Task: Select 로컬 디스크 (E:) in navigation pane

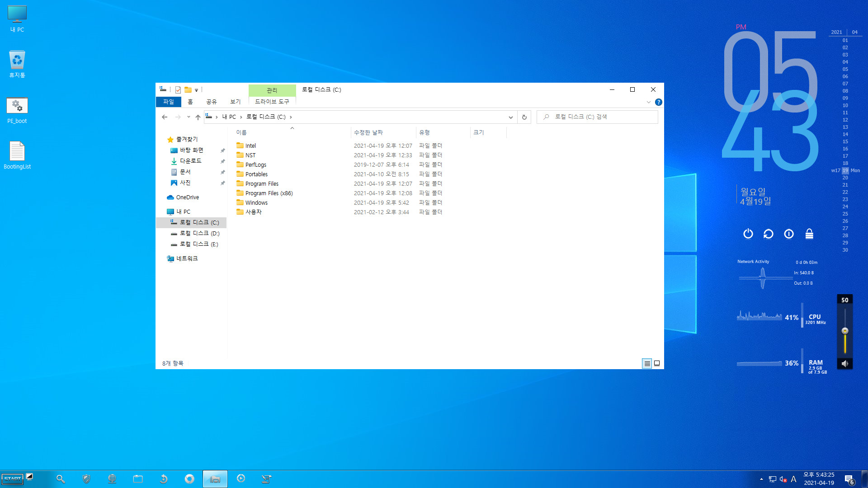Action: point(199,244)
